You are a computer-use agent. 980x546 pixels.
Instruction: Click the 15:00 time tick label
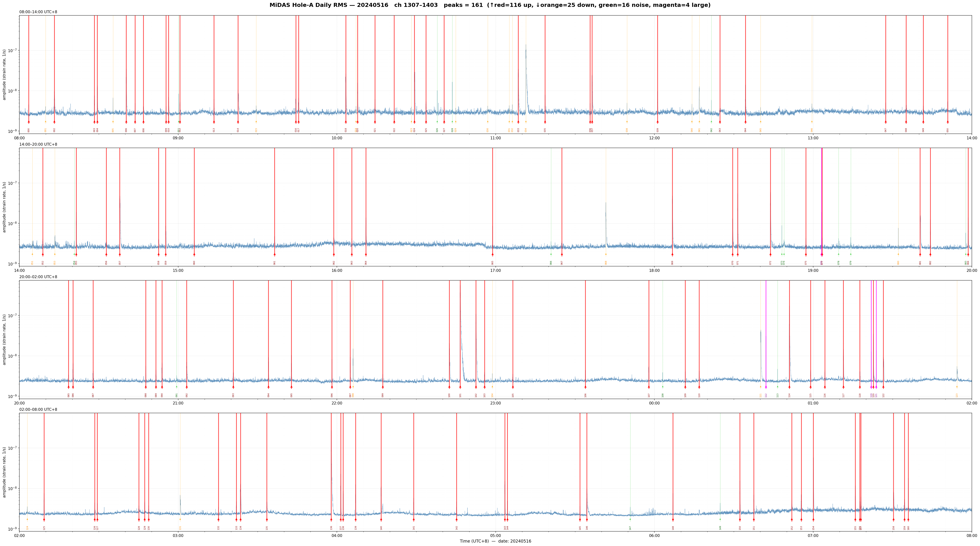[x=178, y=271]
